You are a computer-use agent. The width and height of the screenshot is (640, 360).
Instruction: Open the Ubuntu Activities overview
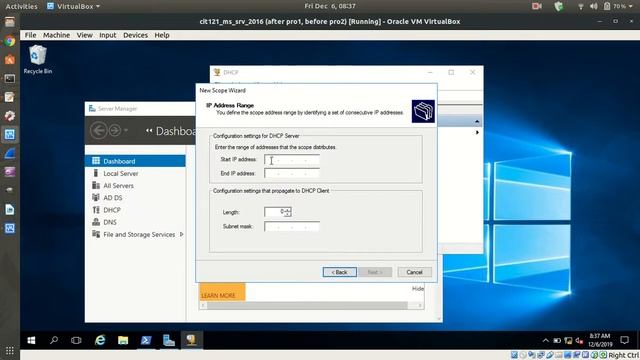[21, 6]
